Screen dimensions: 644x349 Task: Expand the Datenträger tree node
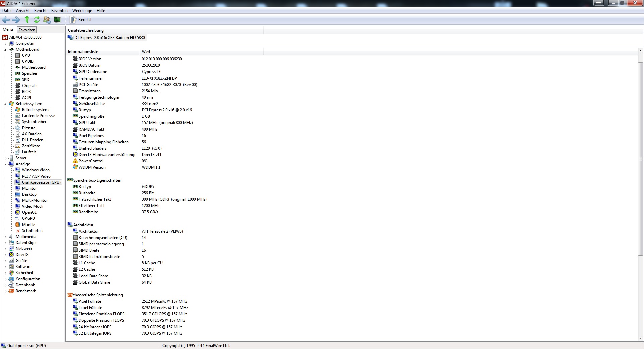(x=5, y=243)
